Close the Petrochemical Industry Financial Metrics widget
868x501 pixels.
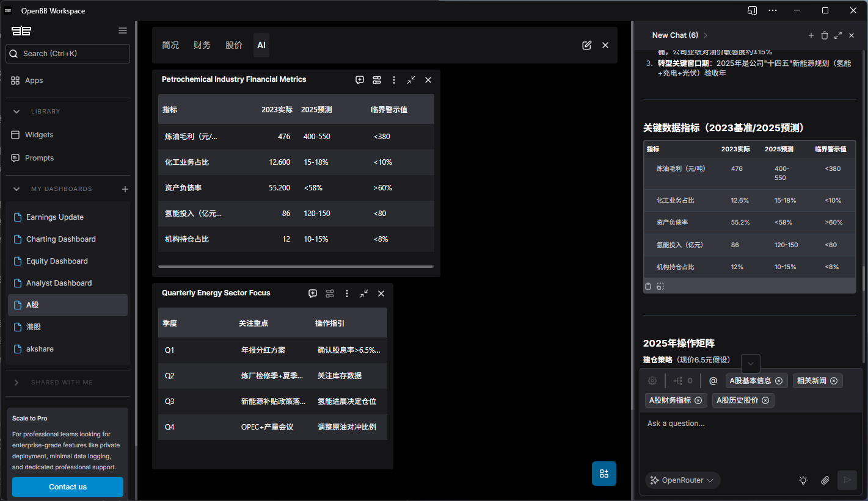click(x=428, y=80)
